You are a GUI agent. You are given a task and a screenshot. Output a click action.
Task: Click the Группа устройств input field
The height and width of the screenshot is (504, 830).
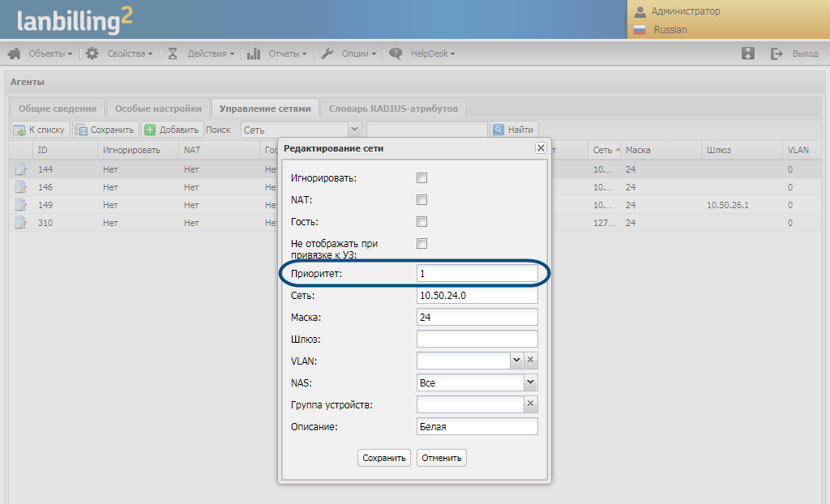(470, 404)
